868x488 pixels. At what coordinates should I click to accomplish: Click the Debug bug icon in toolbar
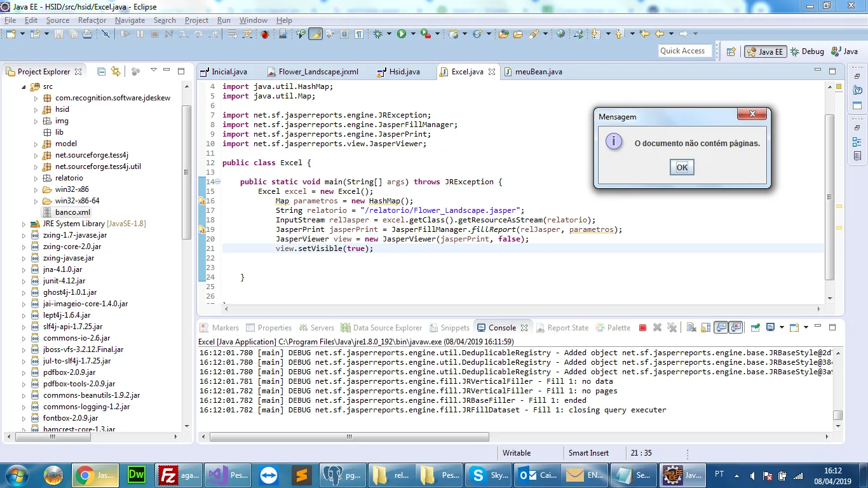(x=379, y=34)
